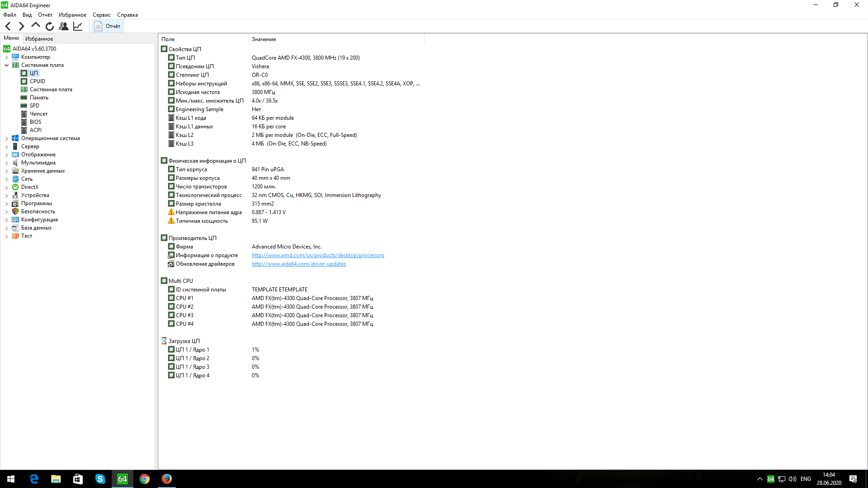The image size is (868, 488).
Task: Open Skype from taskbar
Action: (x=100, y=479)
